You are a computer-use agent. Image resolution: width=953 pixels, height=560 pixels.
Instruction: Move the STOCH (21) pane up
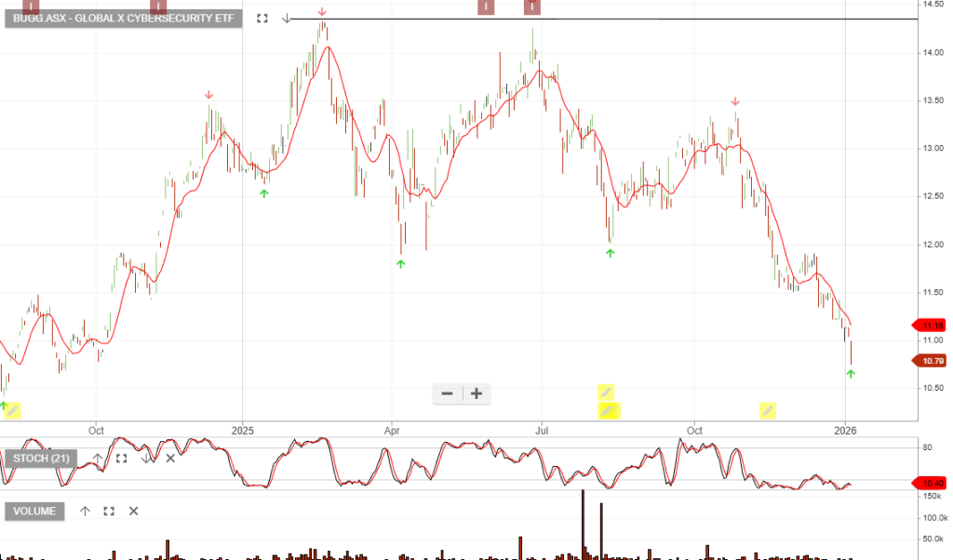tap(97, 458)
